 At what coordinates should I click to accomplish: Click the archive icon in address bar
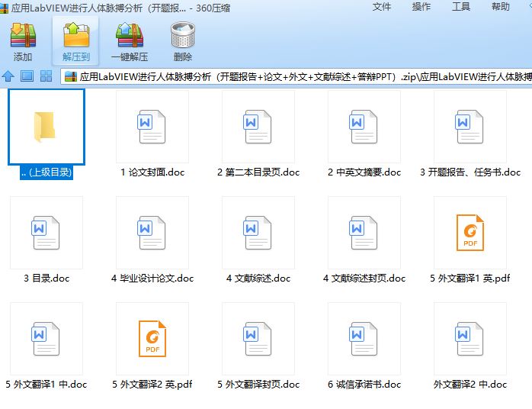71,76
